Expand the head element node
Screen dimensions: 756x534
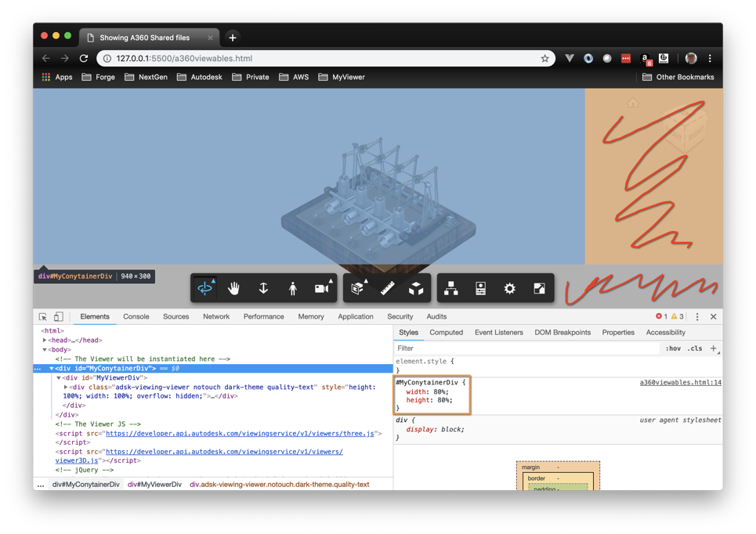[x=45, y=341]
